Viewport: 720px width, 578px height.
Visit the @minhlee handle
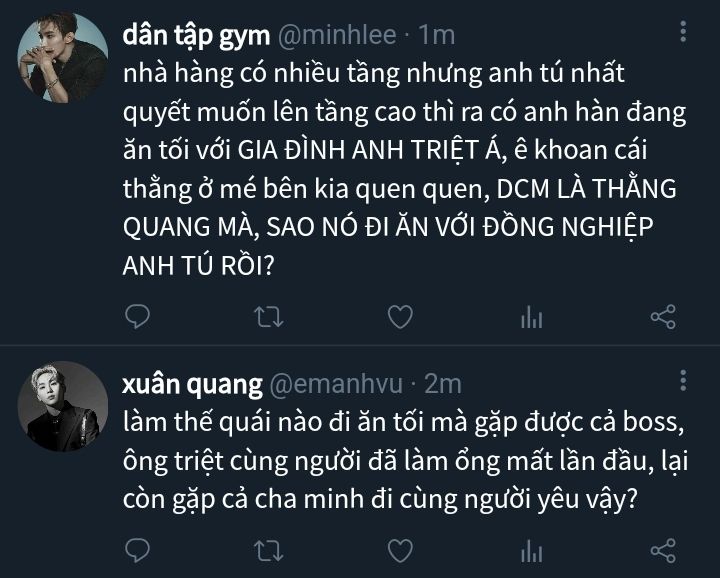coord(337,35)
